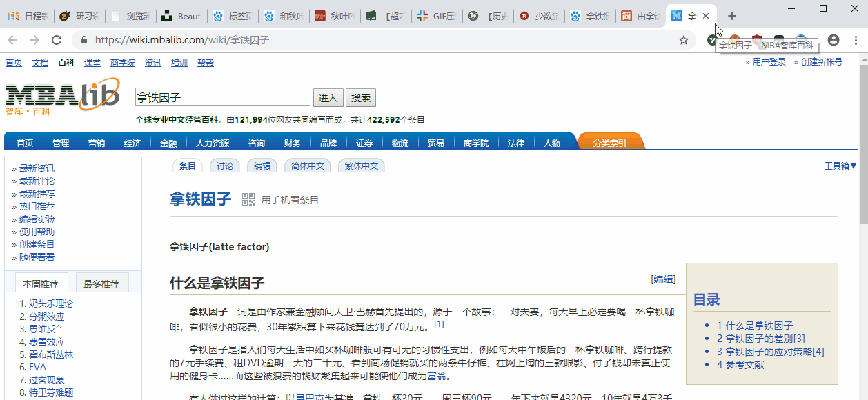Switch to the 讨论 tab
868x400 pixels.
[x=225, y=166]
